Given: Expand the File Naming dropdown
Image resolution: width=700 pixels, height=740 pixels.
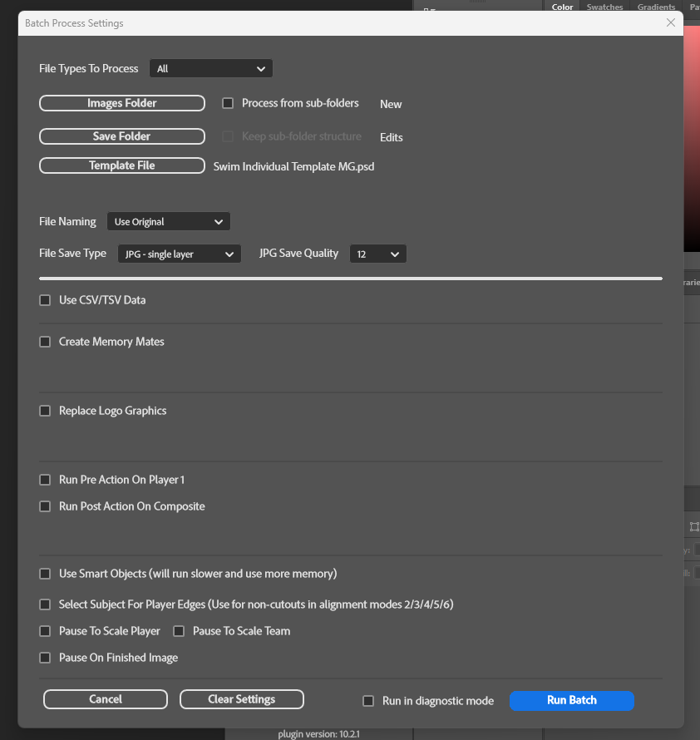Looking at the screenshot, I should tap(169, 222).
